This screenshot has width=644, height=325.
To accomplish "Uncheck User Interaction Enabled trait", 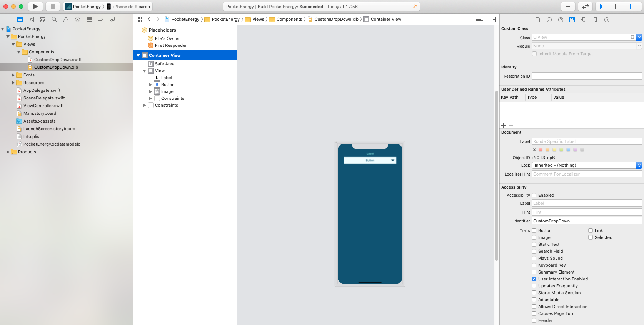I will point(534,279).
